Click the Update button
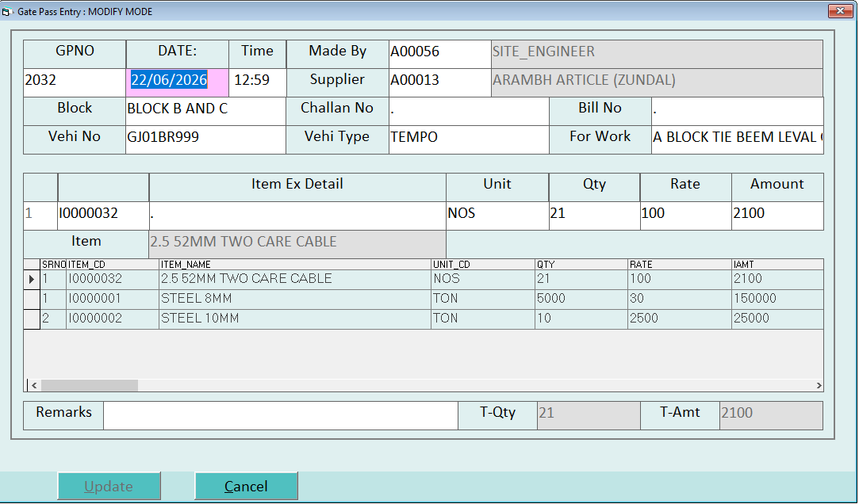859x504 pixels. [109, 486]
